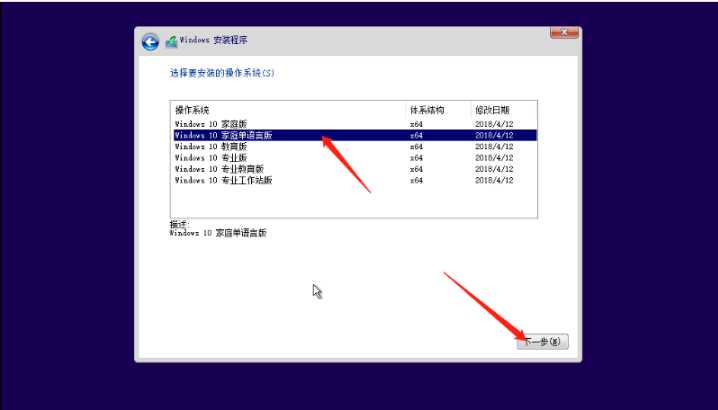This screenshot has height=410, width=718.
Task: Select Windows 10 专业版 row
Action: click(x=355, y=158)
